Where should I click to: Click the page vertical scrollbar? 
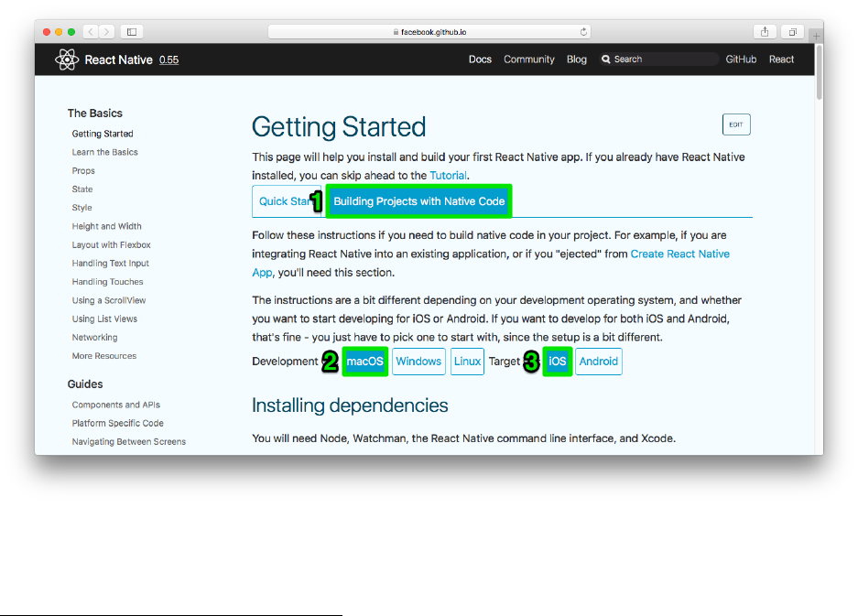click(x=820, y=72)
